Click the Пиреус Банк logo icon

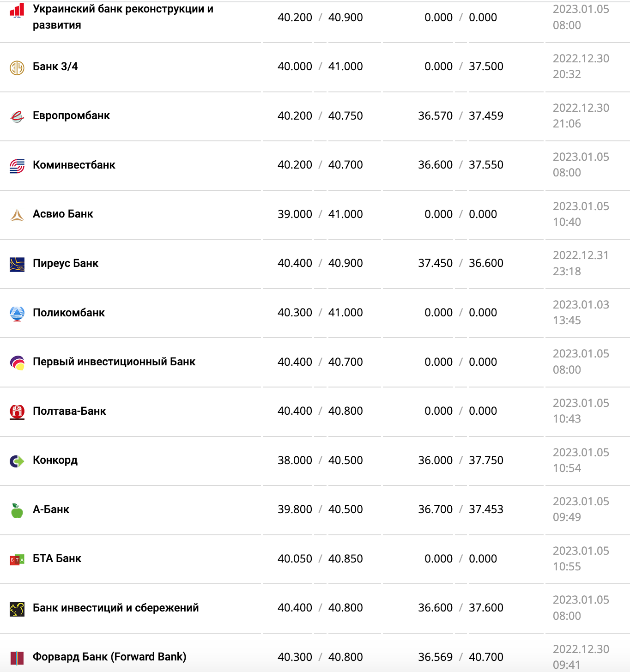[17, 264]
